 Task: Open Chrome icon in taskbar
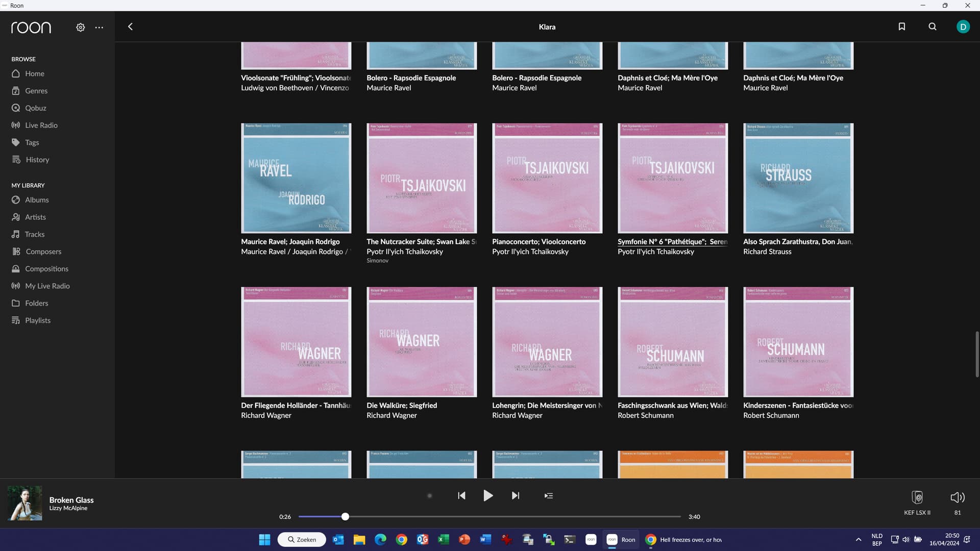click(x=402, y=540)
